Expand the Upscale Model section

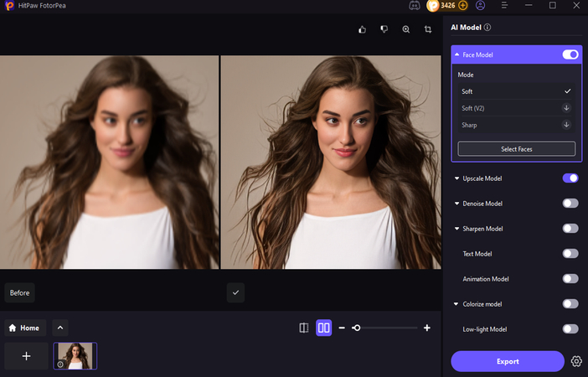[456, 178]
